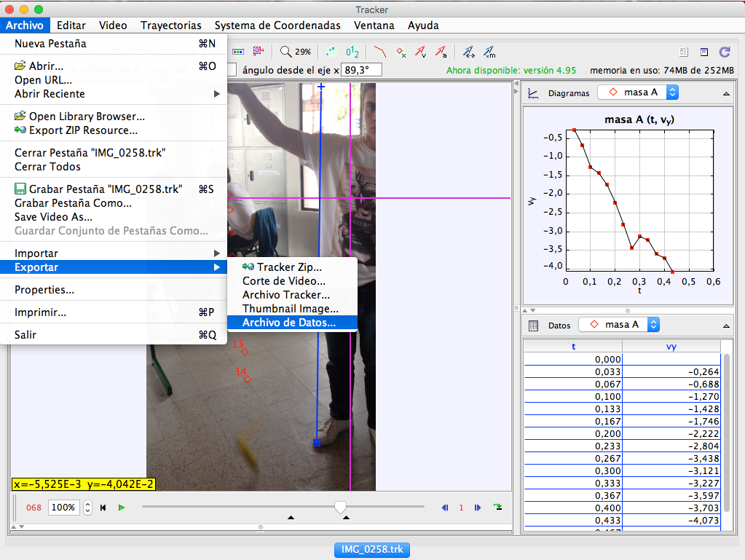Maximize the Datos panel triangle
Viewport: 745px width, 560px height.
726,326
